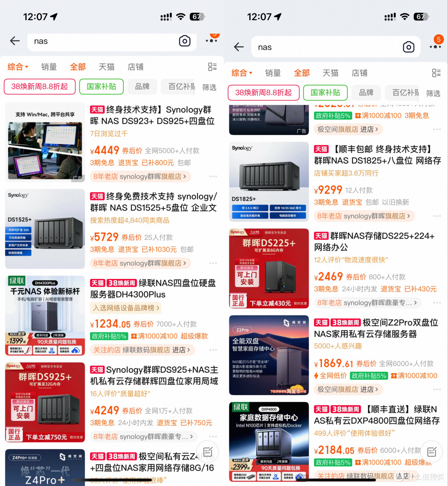This screenshot has height=486, width=448.
Task: Open synology群晖旗舰店 link under DS1525+ item
Action: point(140,263)
